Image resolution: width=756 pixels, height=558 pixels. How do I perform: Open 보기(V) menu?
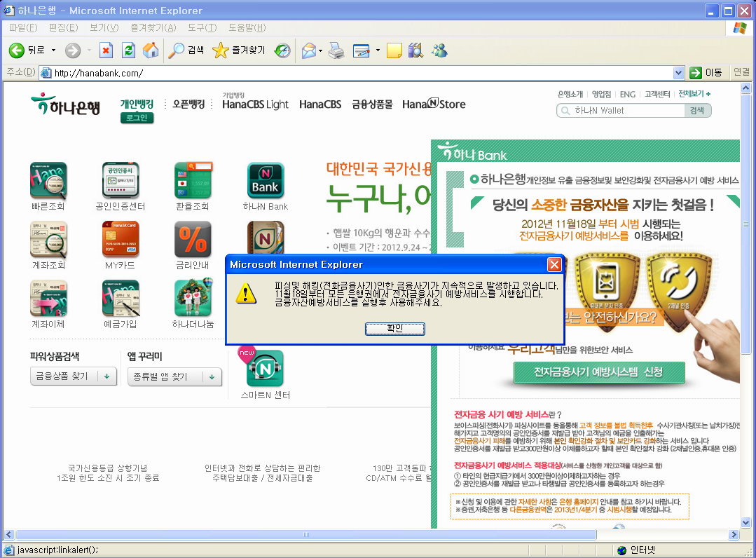pyautogui.click(x=104, y=27)
